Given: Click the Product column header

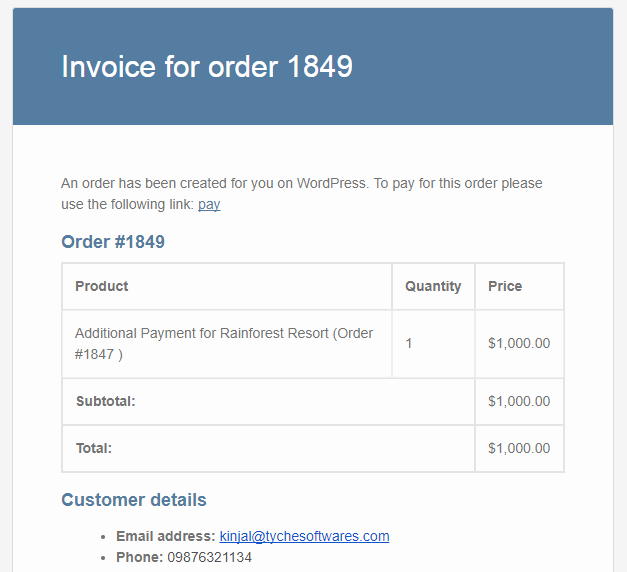Looking at the screenshot, I should (102, 286).
